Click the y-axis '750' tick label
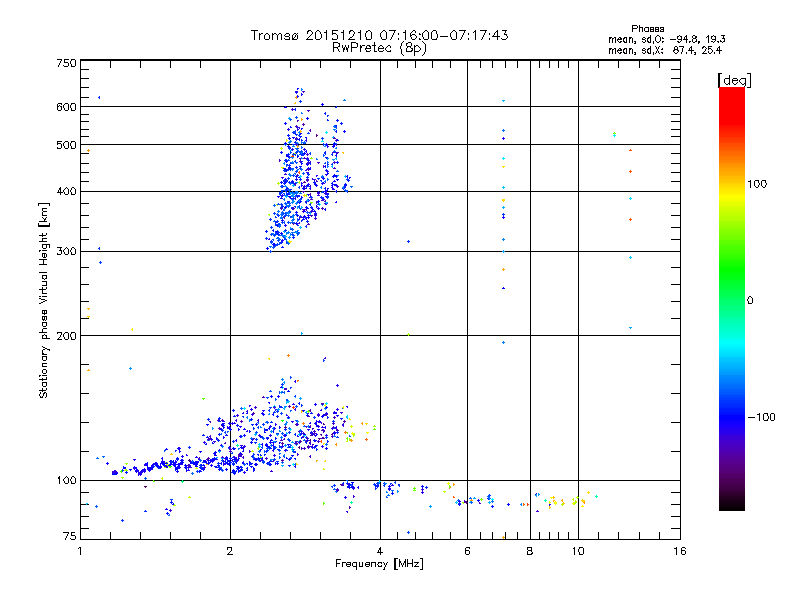This screenshot has width=800, height=600. click(67, 63)
